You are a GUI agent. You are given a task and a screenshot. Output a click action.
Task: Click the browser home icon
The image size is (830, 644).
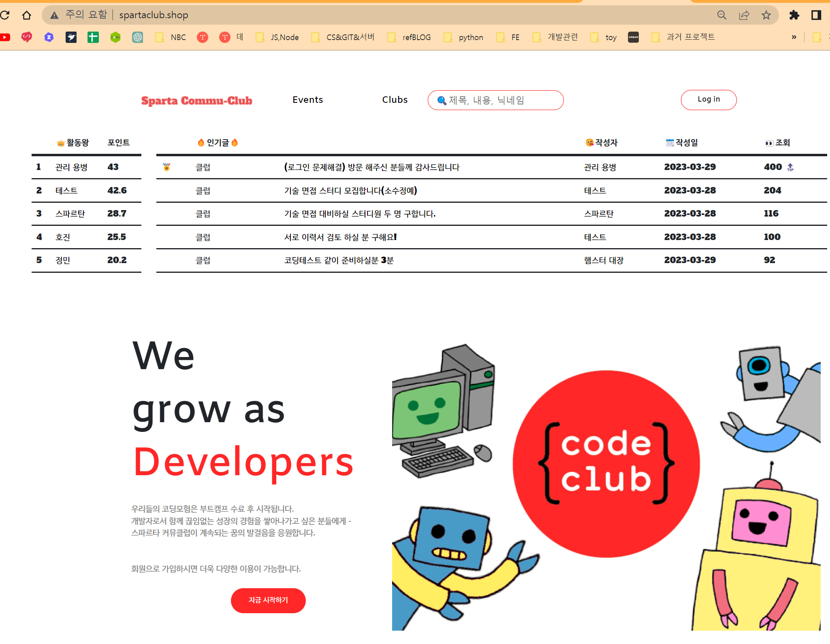27,15
